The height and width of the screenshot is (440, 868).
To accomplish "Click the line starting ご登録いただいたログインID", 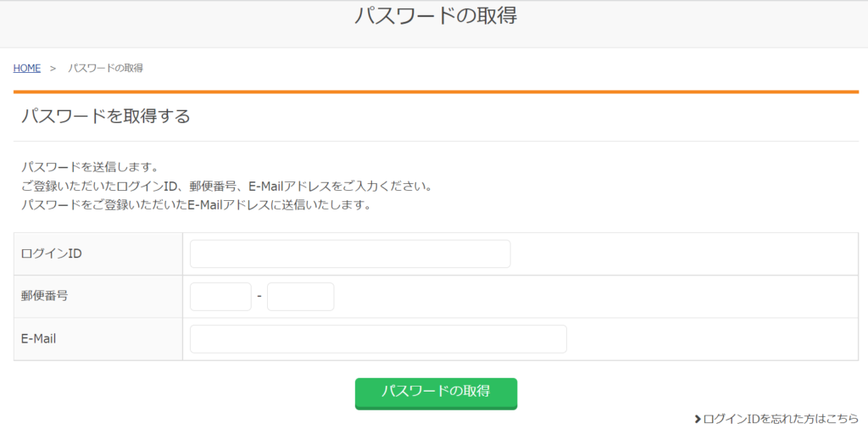I will tap(227, 186).
